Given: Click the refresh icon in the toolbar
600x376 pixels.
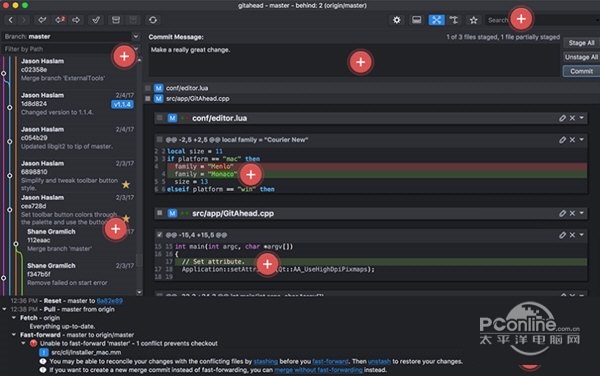Looking at the screenshot, I should pyautogui.click(x=153, y=20).
